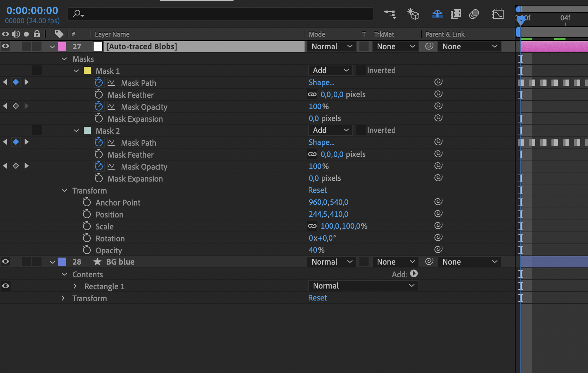Enable frame blending for the composition

point(456,14)
